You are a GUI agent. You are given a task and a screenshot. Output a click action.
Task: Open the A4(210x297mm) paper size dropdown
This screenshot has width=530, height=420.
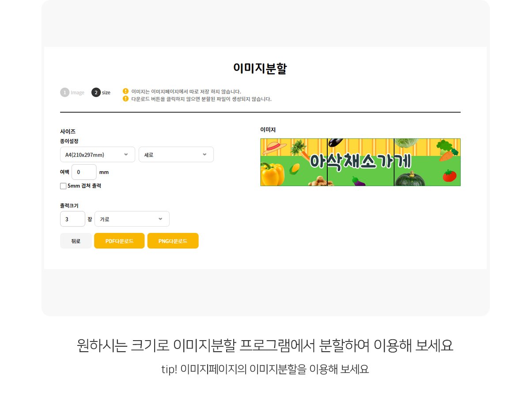pyautogui.click(x=98, y=154)
